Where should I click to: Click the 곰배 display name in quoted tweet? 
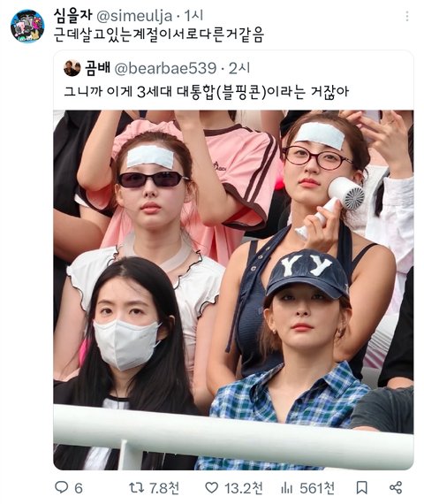point(98,68)
